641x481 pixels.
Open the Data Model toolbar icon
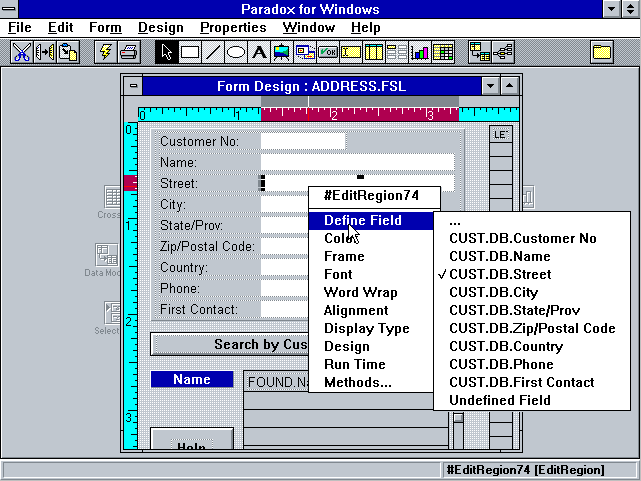(480, 52)
